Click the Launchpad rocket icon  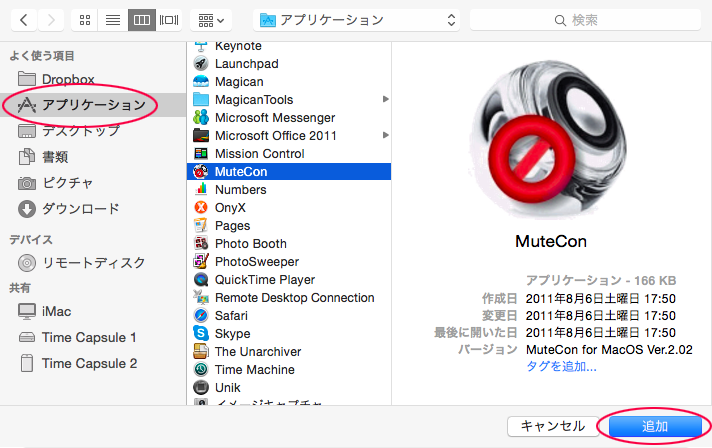201,64
